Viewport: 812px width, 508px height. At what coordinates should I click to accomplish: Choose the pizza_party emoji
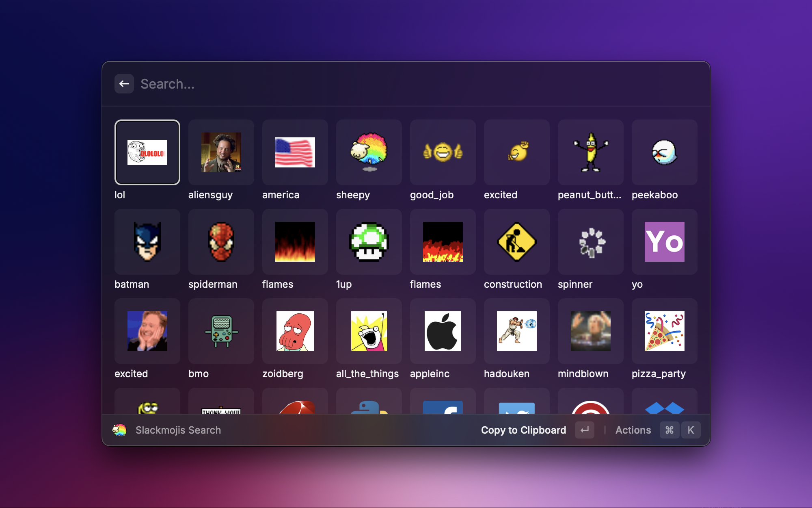(665, 331)
